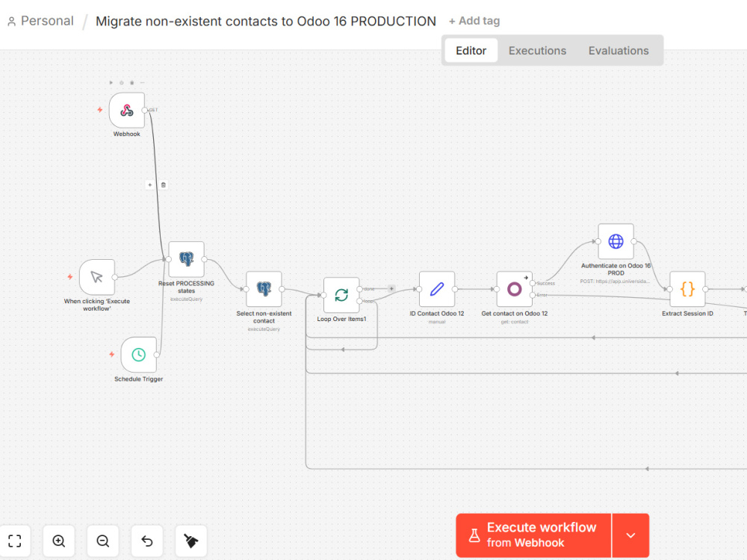The image size is (747, 560).
Task: Add node on Loop done output
Action: coord(391,288)
